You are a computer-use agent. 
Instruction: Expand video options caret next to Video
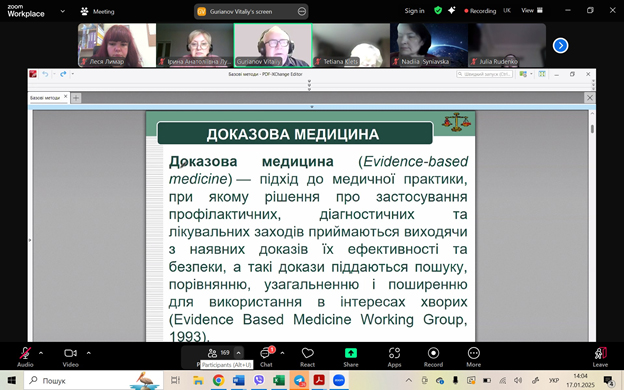click(88, 353)
